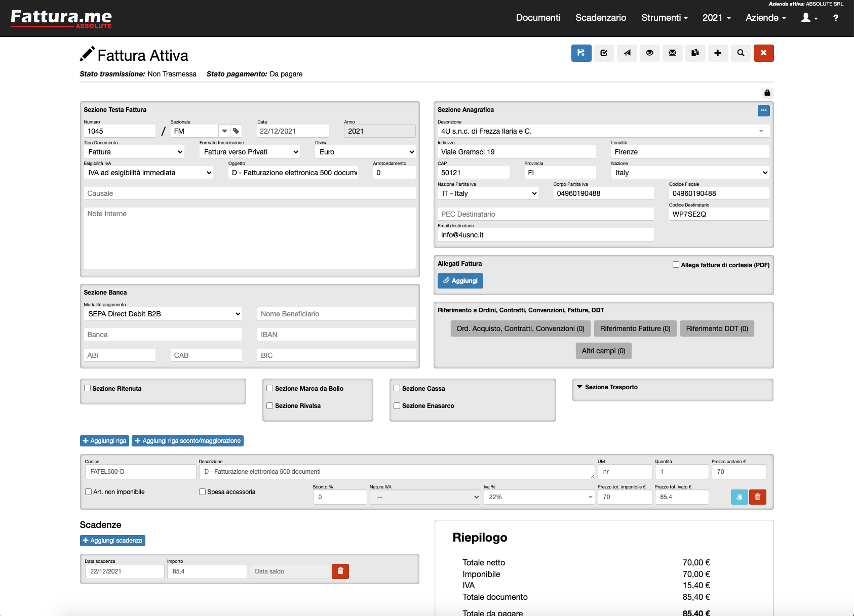Save the invoice with the blue save icon
Screen dimensions: 854x616
581,53
